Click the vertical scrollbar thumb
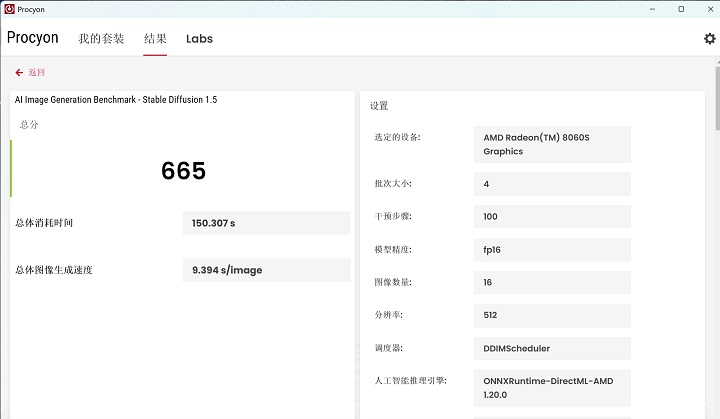This screenshot has width=720, height=419. coord(717,98)
